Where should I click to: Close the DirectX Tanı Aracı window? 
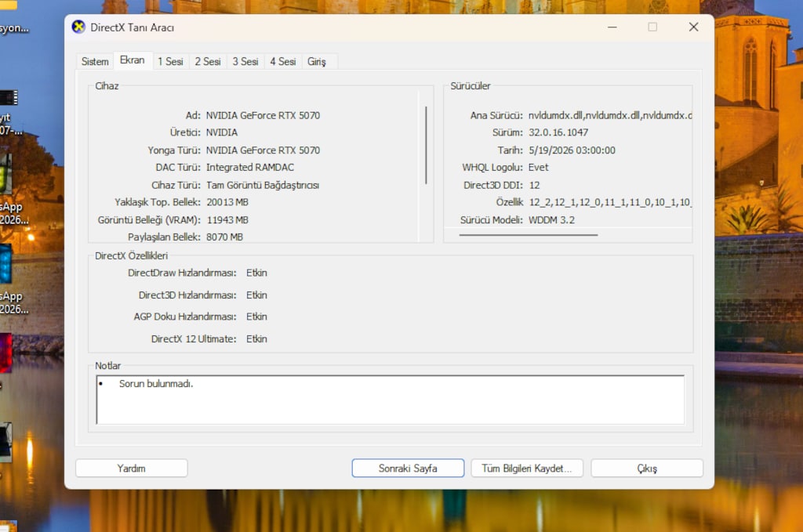point(693,27)
